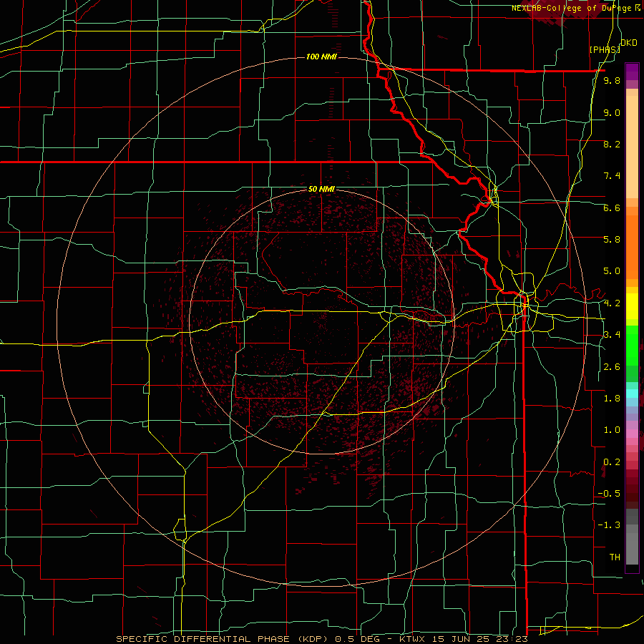This screenshot has width=644, height=644.
Task: Click the -1.3 scale value
Action: click(609, 525)
